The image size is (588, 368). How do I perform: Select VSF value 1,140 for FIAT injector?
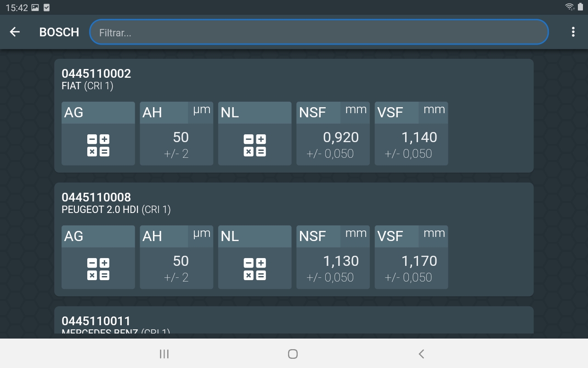(x=411, y=144)
